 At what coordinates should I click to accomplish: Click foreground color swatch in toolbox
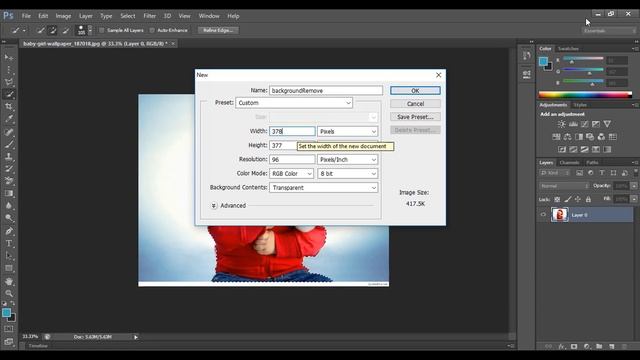(6, 313)
